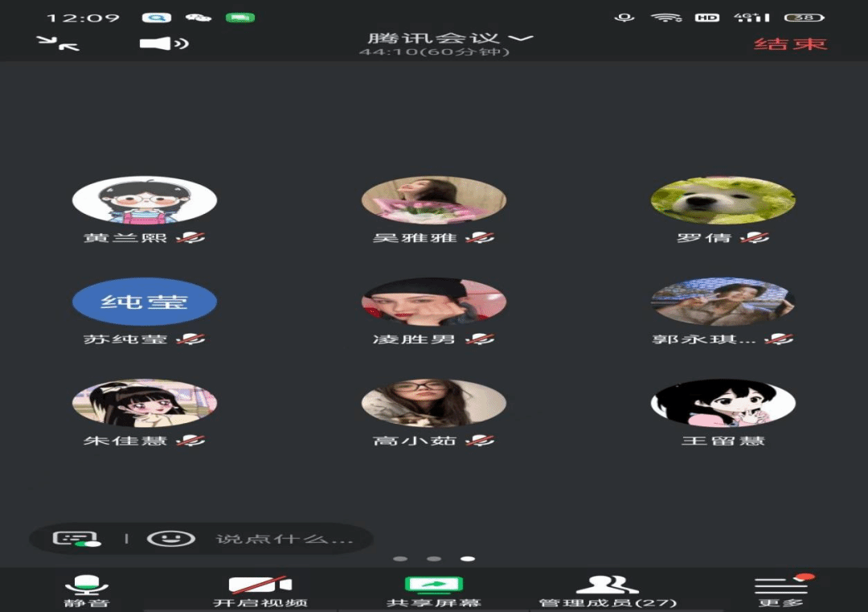The width and height of the screenshot is (868, 612).
Task: Select 凌胜男's profile picture
Action: 434,302
